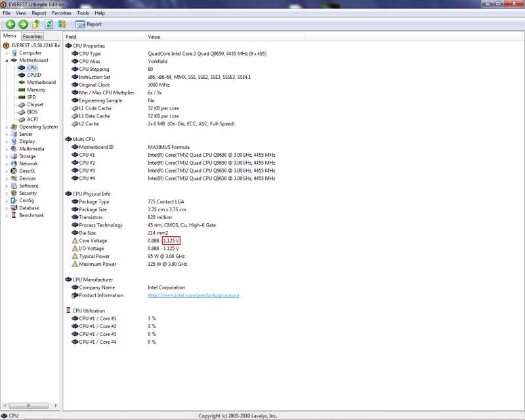The width and height of the screenshot is (525, 420).
Task: Expand the Devices tree node
Action: [7, 178]
